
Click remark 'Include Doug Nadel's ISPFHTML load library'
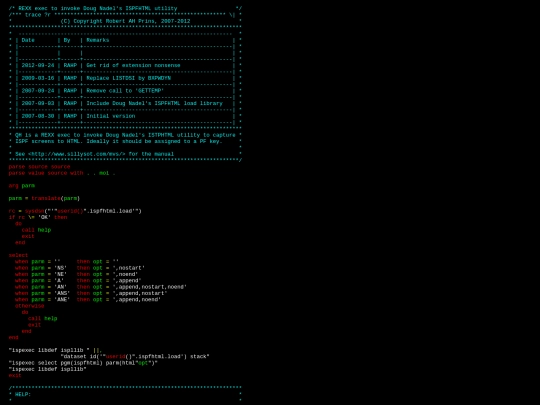tap(155, 103)
